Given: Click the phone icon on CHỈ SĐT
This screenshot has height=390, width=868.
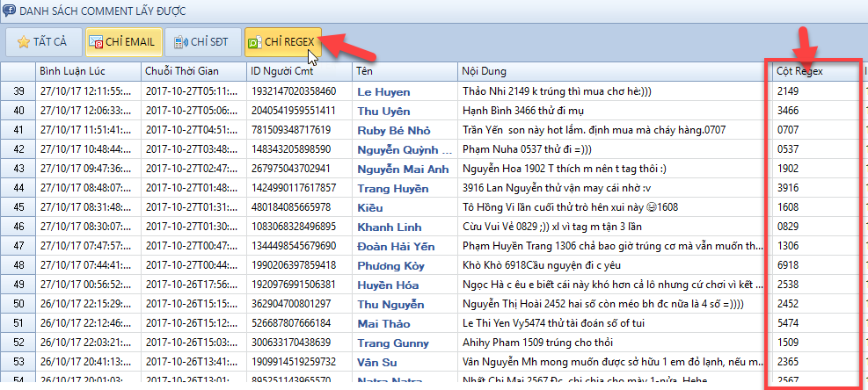Looking at the screenshot, I should (180, 42).
